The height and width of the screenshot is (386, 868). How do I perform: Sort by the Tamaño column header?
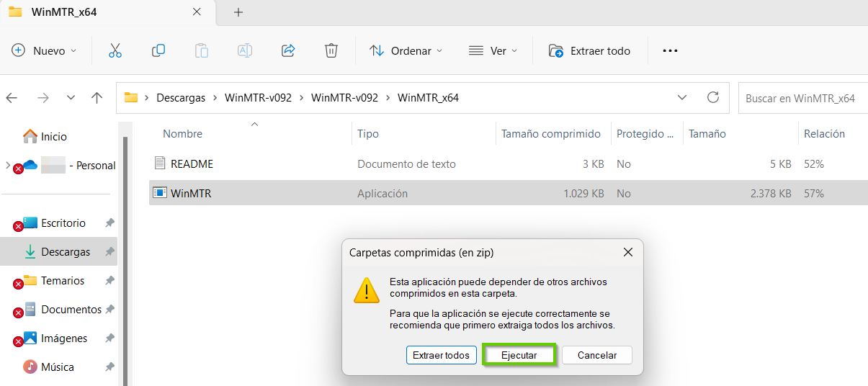(707, 134)
